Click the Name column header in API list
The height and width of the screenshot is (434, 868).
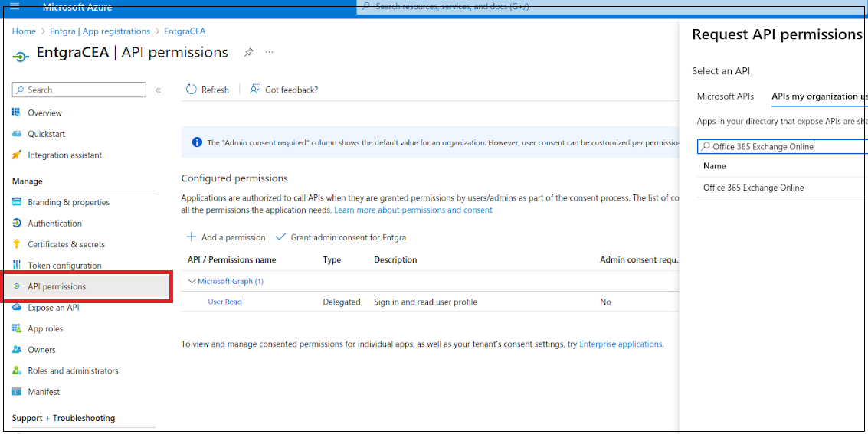point(715,166)
